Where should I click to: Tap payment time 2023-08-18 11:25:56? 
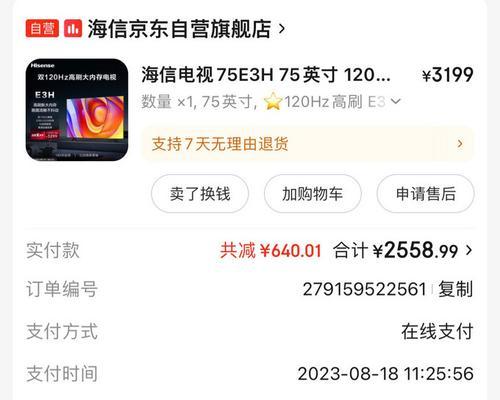pyautogui.click(x=386, y=374)
